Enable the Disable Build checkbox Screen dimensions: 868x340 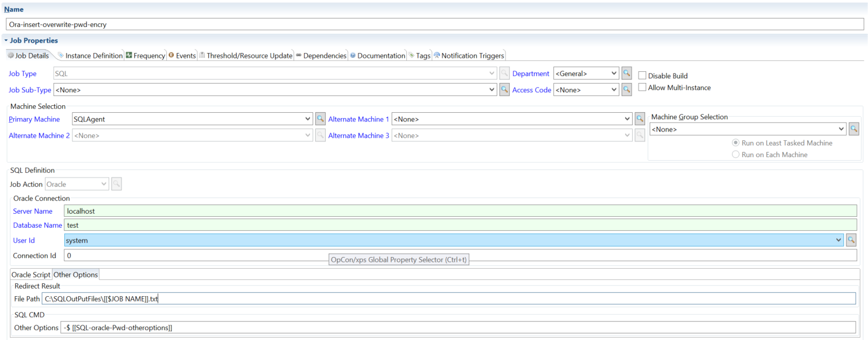(642, 76)
